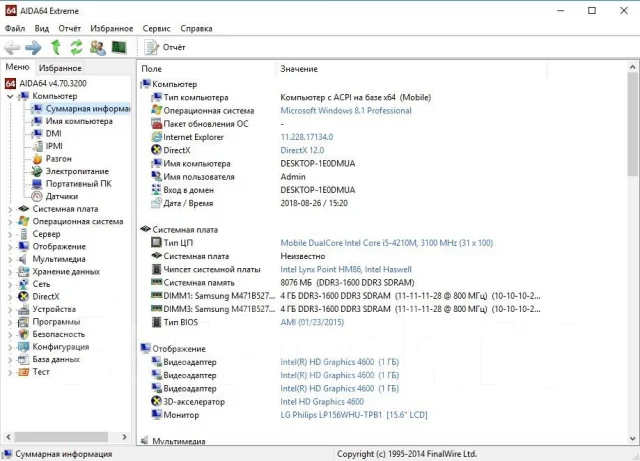Image resolution: width=640 pixels, height=461 pixels.
Task: Select the Системная память row
Action: coord(347,283)
